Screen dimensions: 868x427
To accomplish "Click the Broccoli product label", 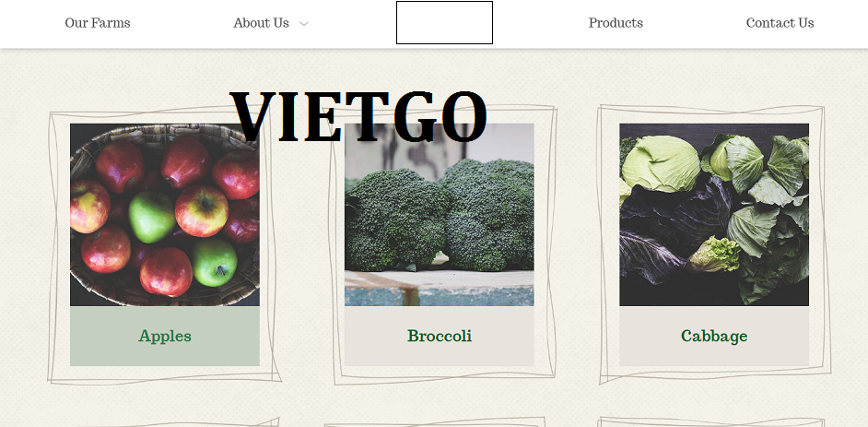I will tap(440, 336).
